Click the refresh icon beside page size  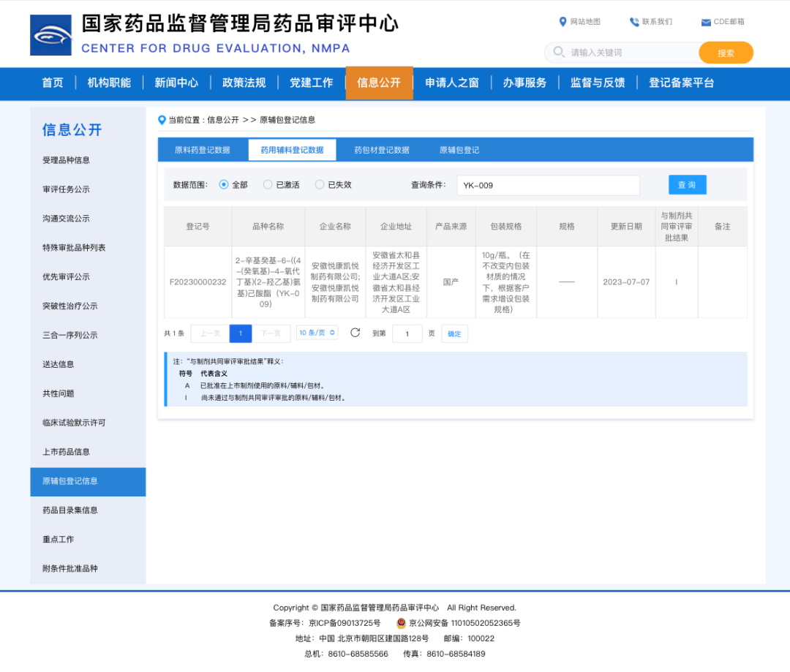(355, 333)
